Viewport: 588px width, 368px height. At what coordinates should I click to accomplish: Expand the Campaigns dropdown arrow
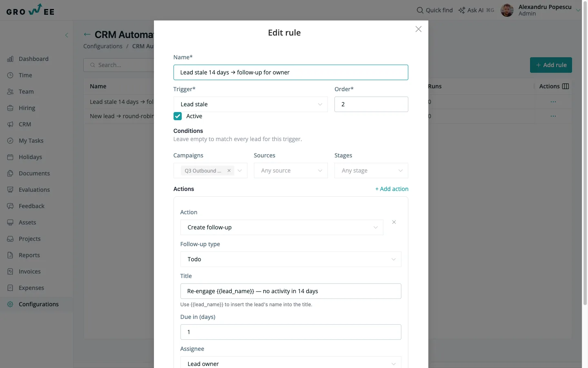[x=240, y=171]
